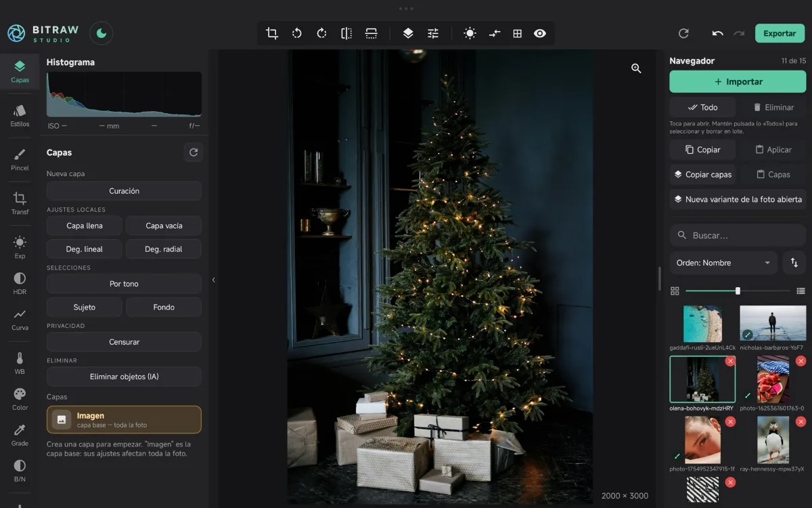The image size is (812, 508).
Task: Open the Pincel sidebar tab
Action: (20, 160)
